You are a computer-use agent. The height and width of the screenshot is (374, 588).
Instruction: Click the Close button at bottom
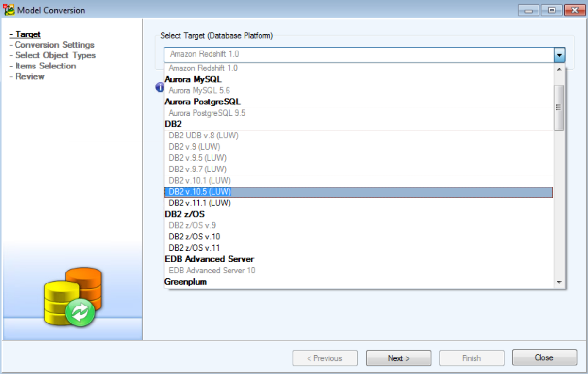[x=544, y=357]
